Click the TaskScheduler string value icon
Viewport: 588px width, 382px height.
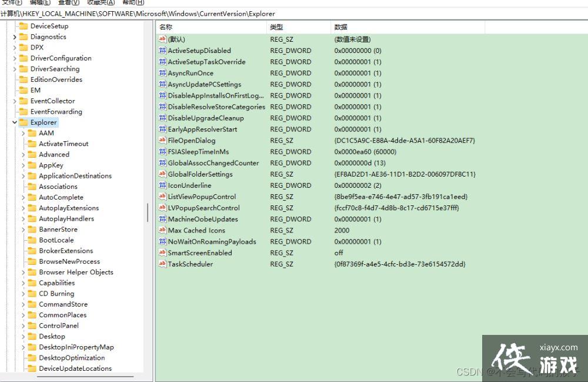162,264
